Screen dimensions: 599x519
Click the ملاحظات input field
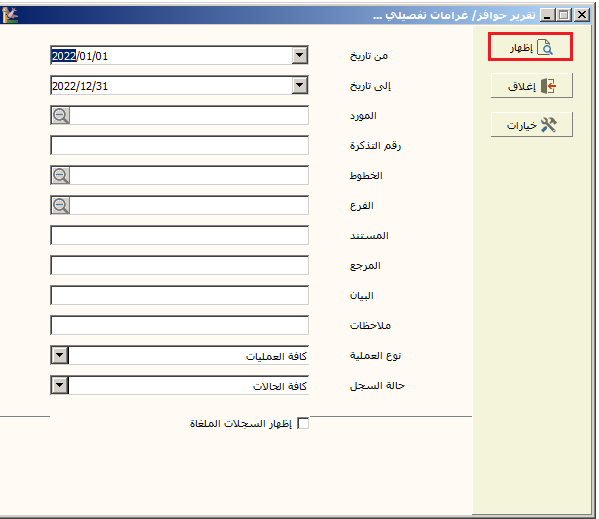point(179,325)
